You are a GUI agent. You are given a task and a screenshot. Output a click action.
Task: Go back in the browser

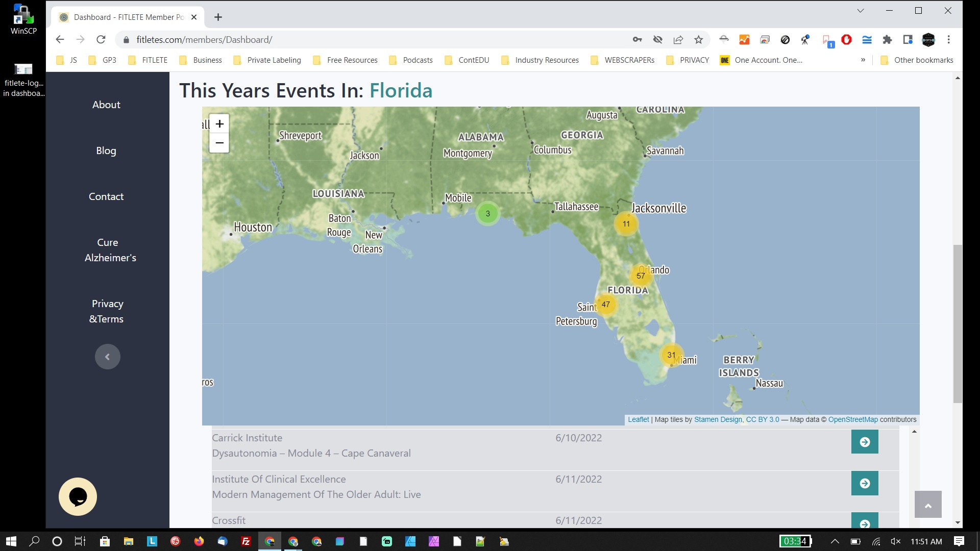[60, 40]
